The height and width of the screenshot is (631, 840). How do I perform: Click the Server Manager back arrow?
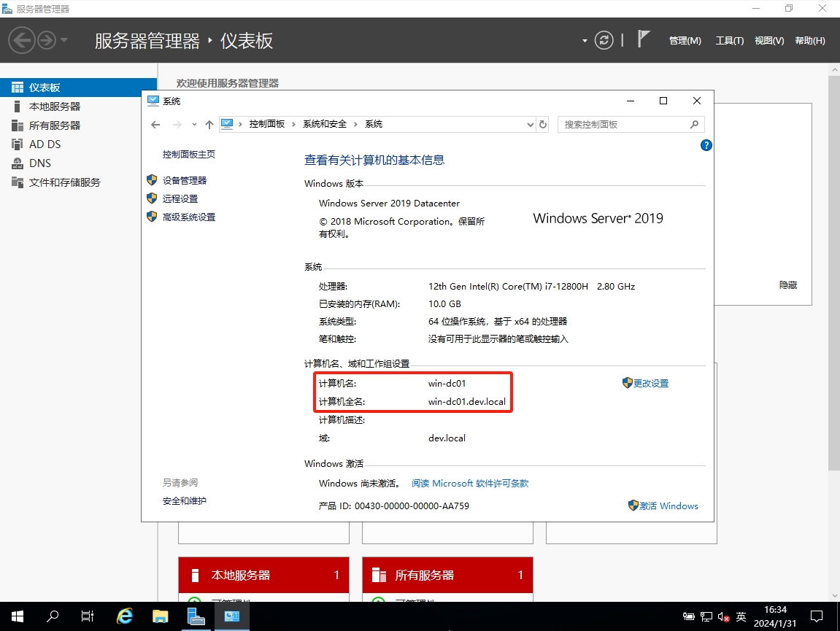[22, 40]
